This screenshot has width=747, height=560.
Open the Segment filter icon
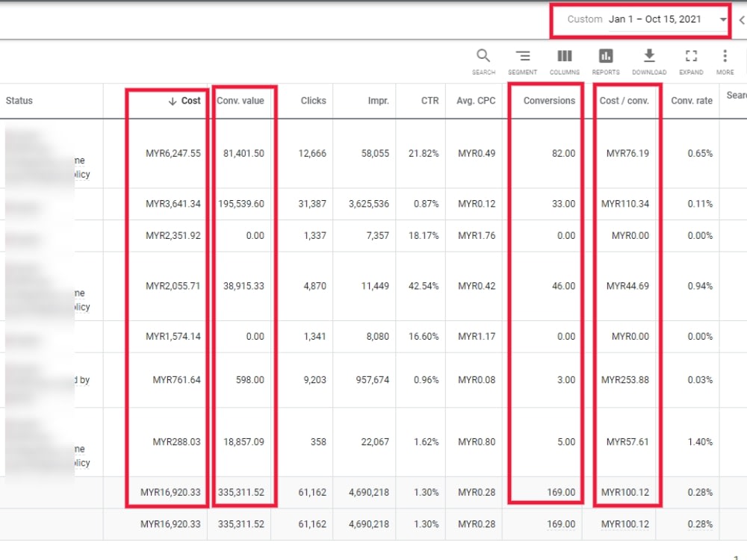523,56
